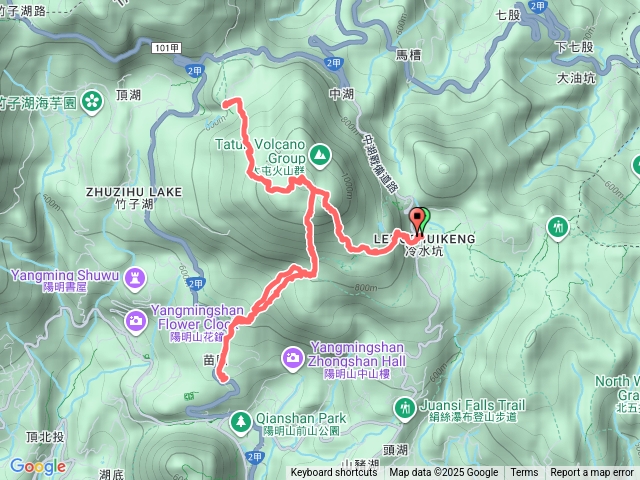Click the Tatun Volcano Group mountain icon
The width and height of the screenshot is (640, 480).
tap(320, 156)
